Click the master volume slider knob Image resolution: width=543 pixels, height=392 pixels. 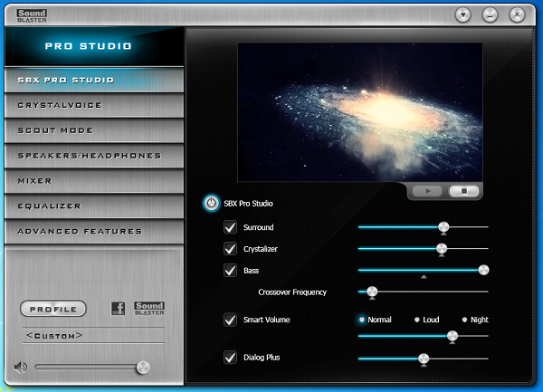[x=143, y=368]
